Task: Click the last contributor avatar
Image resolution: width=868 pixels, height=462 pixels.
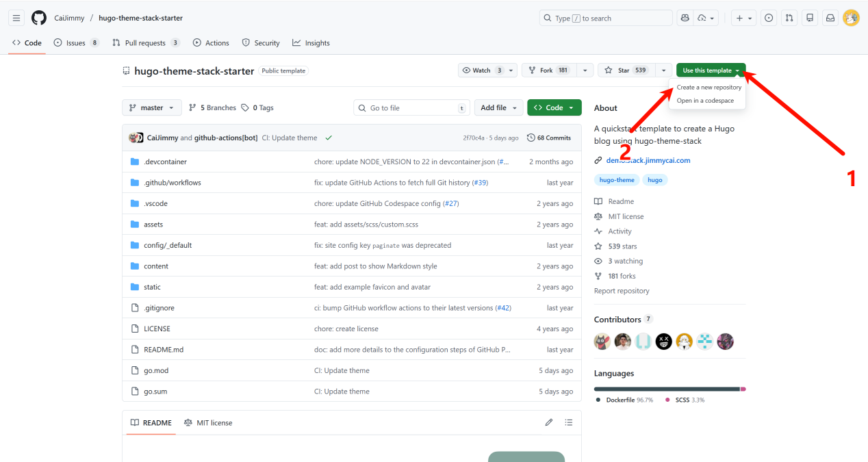Action: (x=726, y=342)
